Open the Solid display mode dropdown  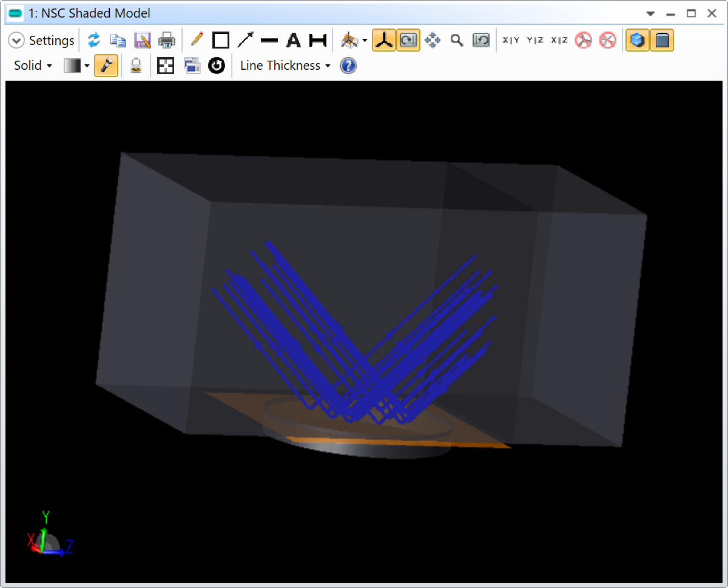[x=33, y=66]
